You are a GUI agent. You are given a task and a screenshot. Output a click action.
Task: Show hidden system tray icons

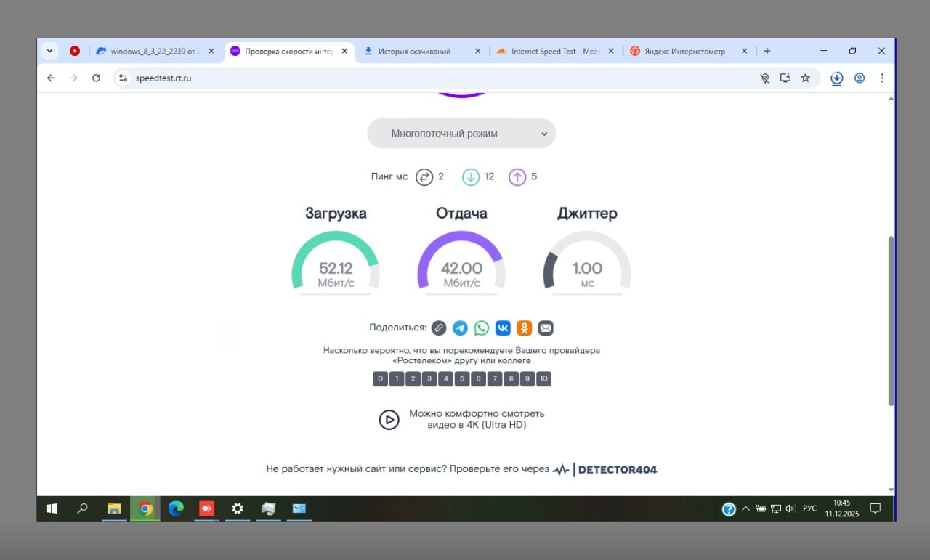tap(745, 508)
